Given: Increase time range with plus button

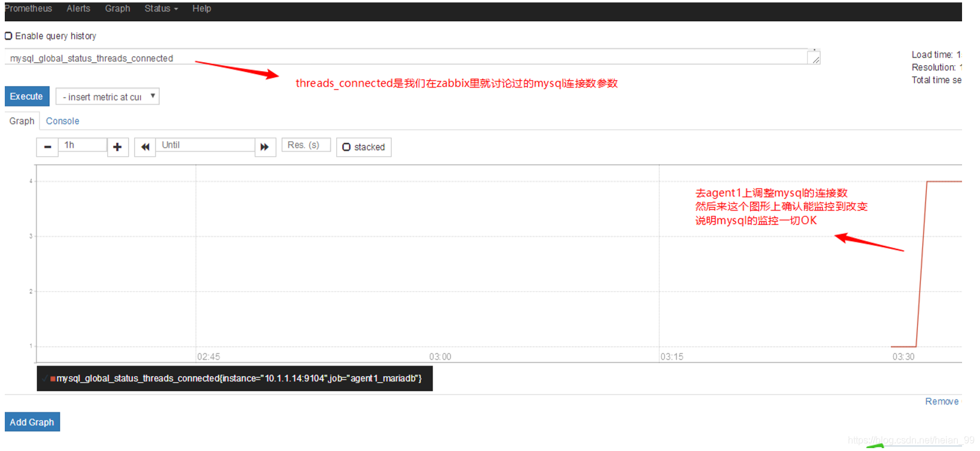Looking at the screenshot, I should click(118, 147).
